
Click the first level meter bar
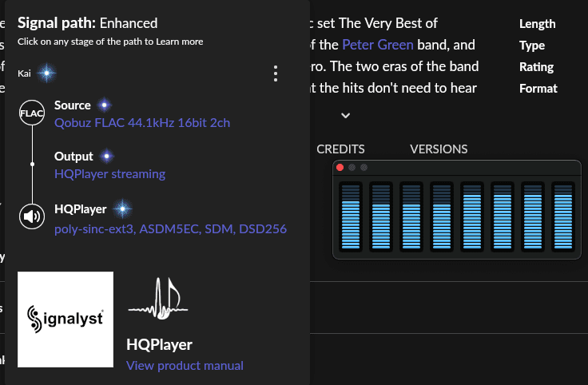351,216
